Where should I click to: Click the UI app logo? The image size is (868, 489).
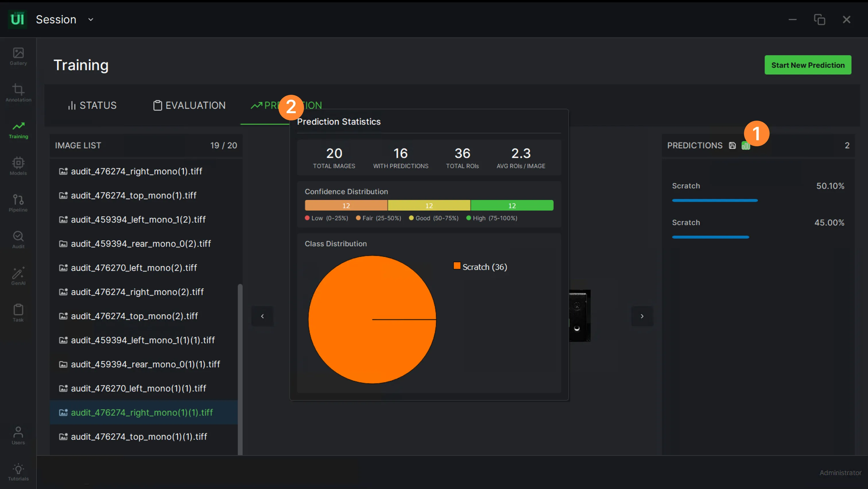[18, 19]
